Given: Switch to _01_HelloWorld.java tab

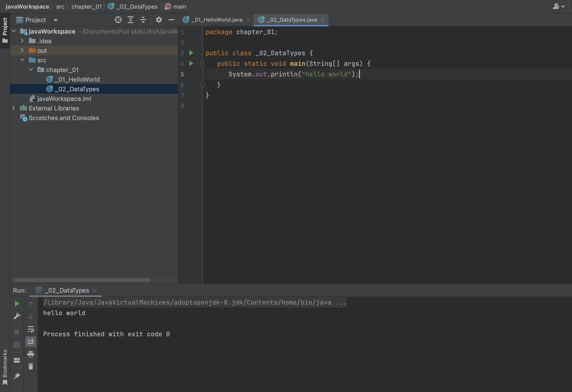Looking at the screenshot, I should click(x=217, y=20).
